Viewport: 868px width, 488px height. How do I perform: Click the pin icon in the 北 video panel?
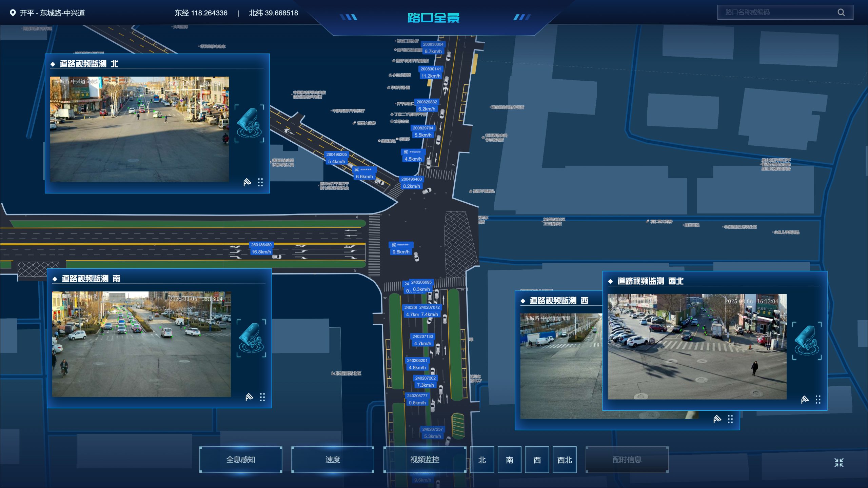[247, 182]
